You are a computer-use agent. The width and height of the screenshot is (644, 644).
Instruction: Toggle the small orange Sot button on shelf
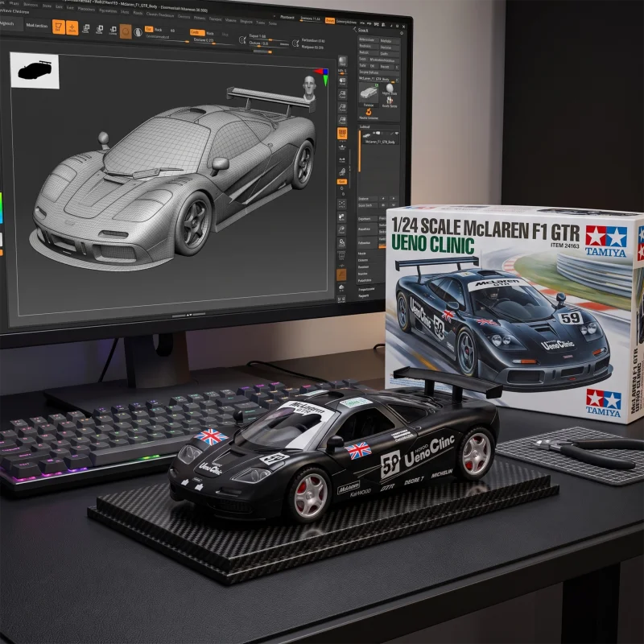[x=341, y=182]
